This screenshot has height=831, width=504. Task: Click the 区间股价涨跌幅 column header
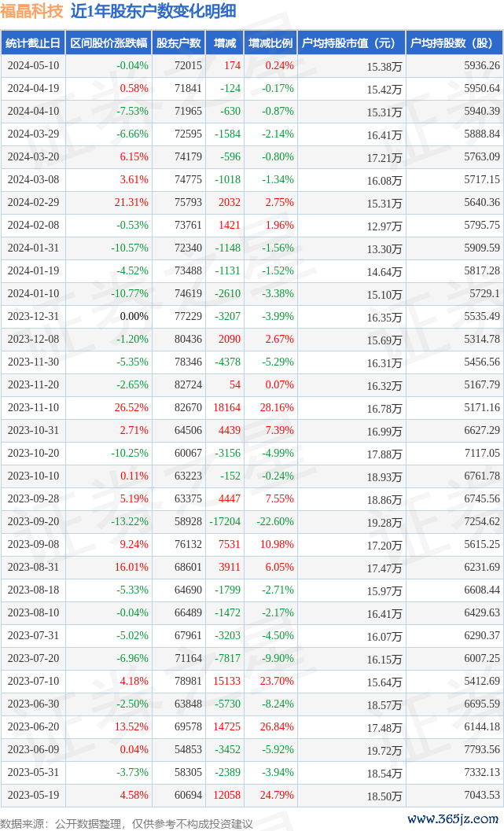109,43
